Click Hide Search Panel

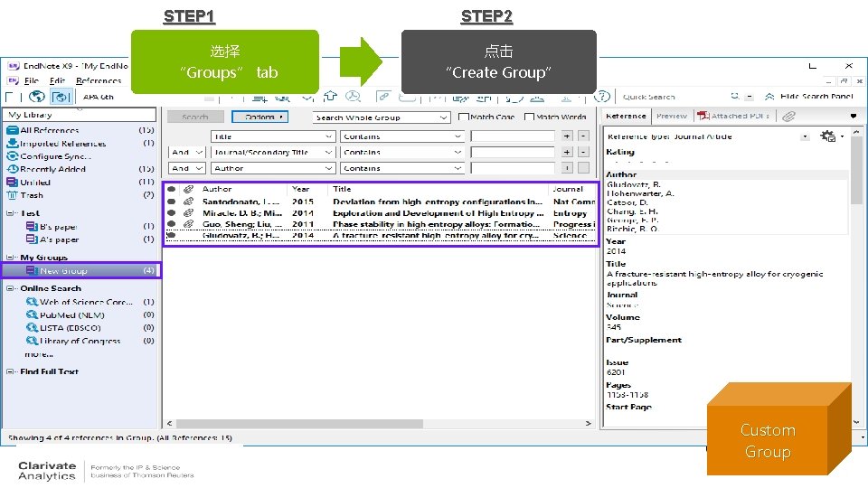[809, 97]
